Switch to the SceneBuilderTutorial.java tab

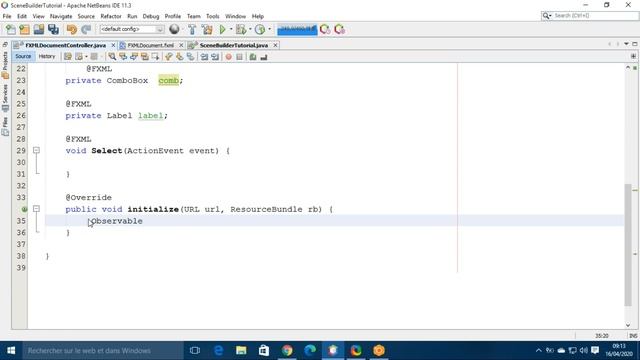(233, 45)
